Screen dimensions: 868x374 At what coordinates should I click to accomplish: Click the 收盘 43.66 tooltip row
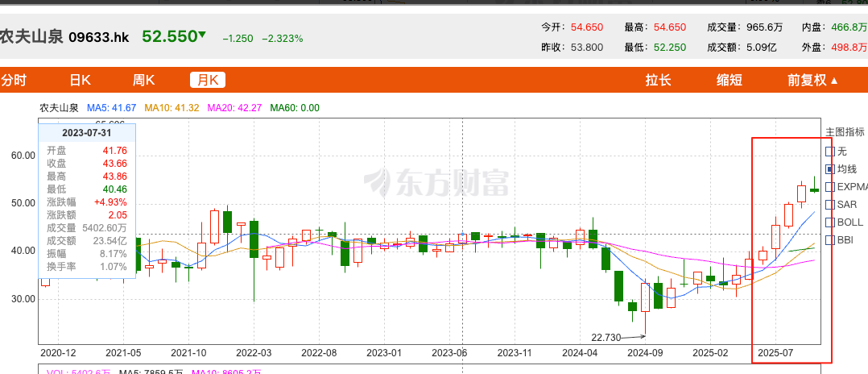(86, 164)
